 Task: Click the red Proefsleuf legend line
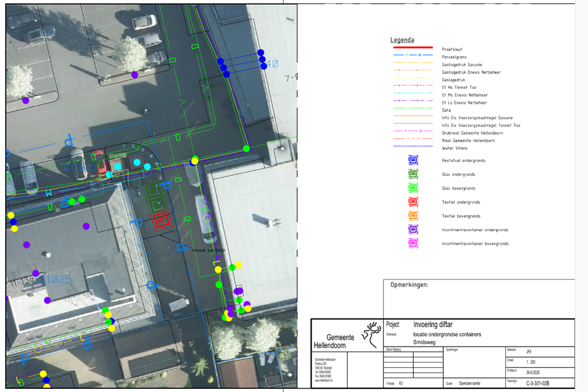[x=413, y=49]
